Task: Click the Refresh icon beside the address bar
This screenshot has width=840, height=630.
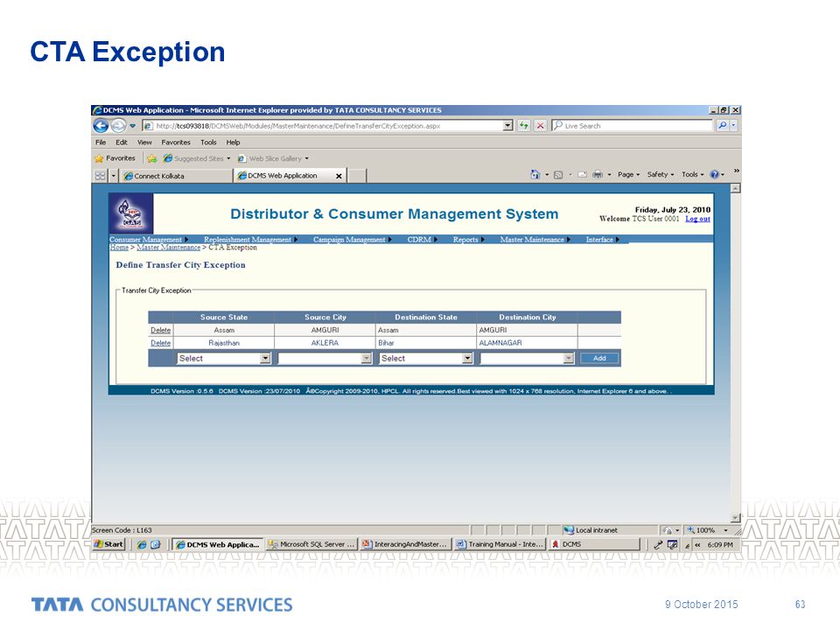Action: (523, 125)
